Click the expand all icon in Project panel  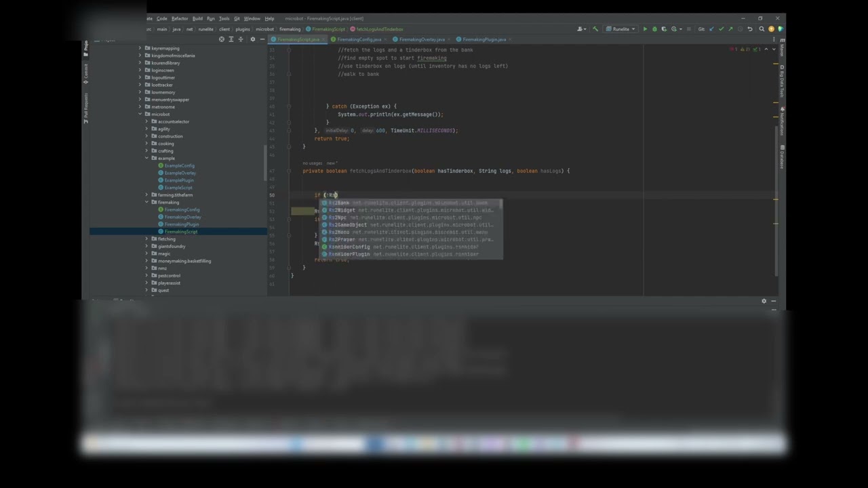[231, 39]
